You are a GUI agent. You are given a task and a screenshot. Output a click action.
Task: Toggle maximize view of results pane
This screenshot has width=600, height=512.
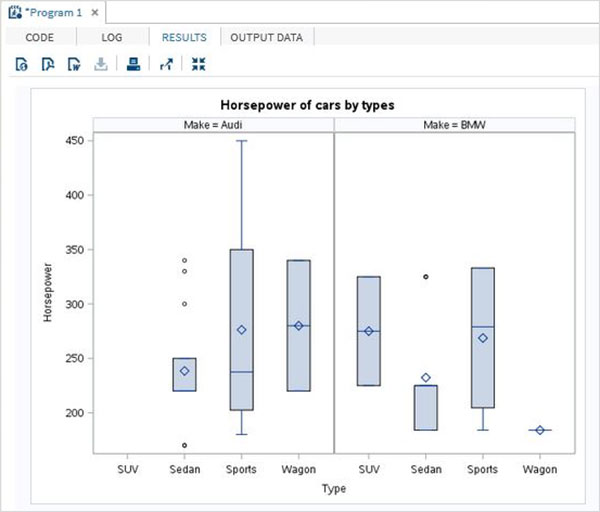[x=199, y=64]
